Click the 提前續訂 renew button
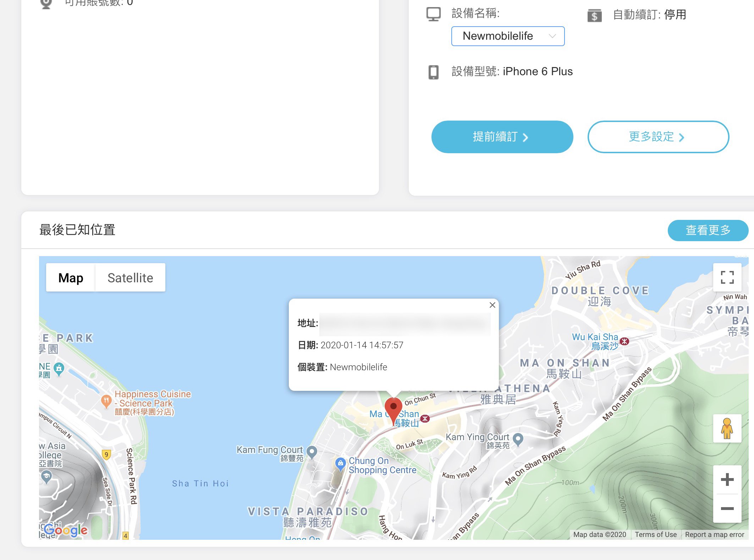The width and height of the screenshot is (754, 560). [x=502, y=137]
